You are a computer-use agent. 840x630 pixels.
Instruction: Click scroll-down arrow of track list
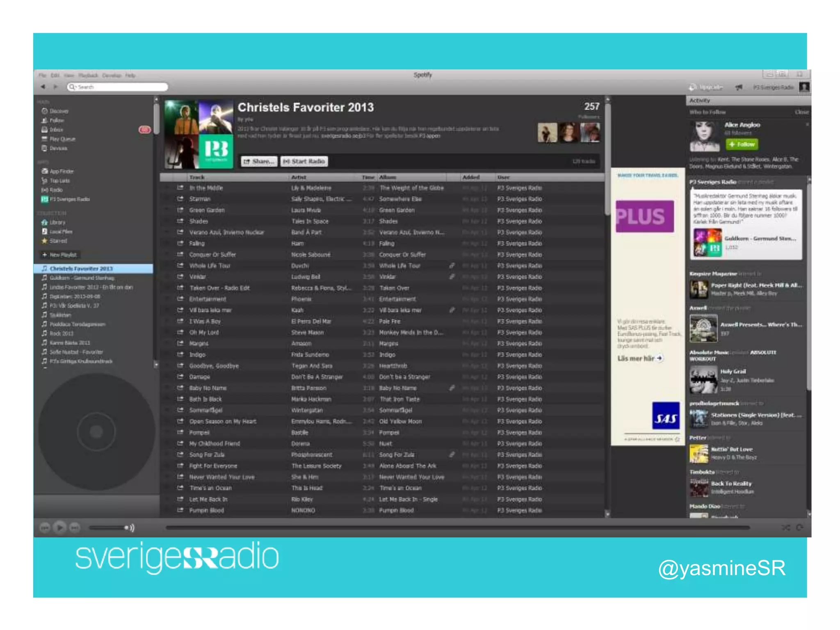(607, 514)
